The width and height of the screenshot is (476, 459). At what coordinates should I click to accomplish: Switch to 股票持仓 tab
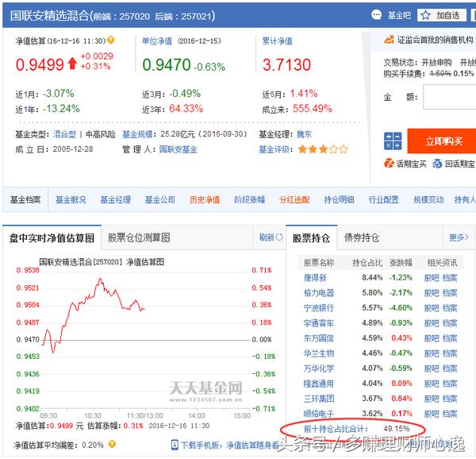[x=311, y=238]
